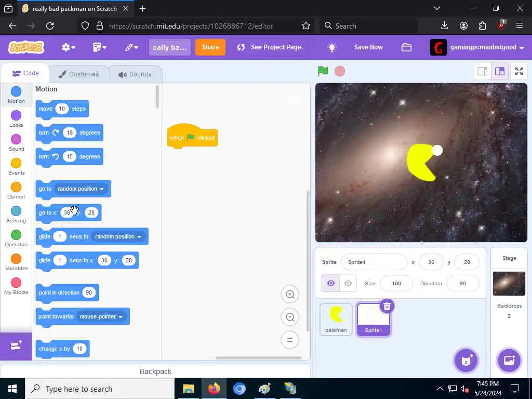This screenshot has height=399, width=532.
Task: Click the Sprite name field
Action: click(374, 262)
